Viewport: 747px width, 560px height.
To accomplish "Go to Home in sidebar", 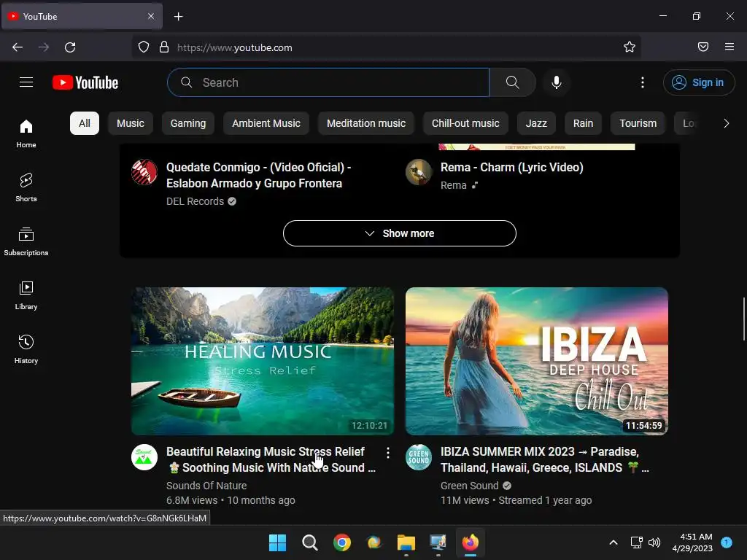I will pos(26,134).
